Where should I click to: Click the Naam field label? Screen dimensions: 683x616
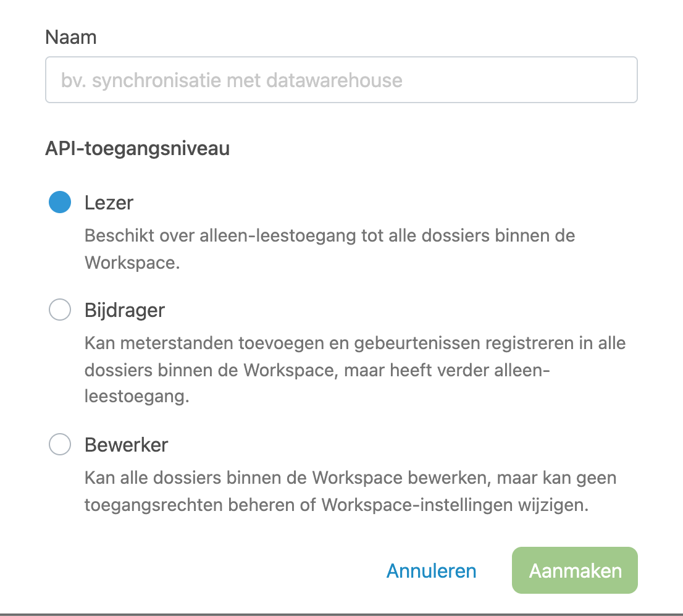70,37
